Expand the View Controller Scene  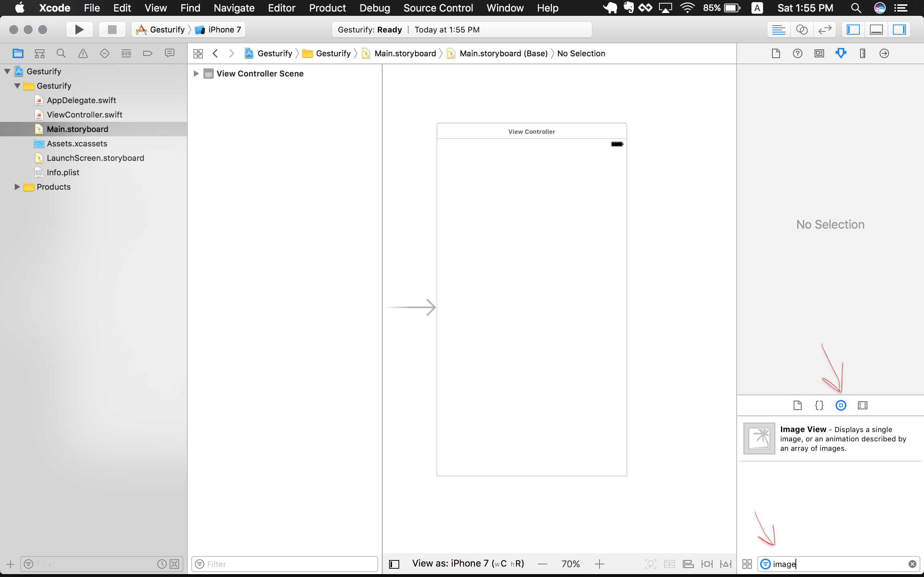click(196, 74)
